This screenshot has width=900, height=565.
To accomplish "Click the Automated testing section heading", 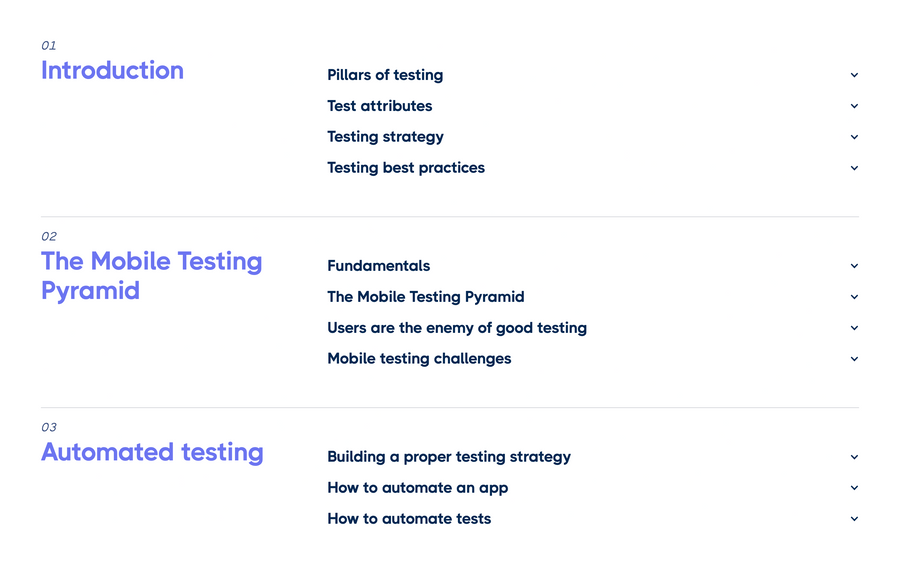I will tap(152, 452).
